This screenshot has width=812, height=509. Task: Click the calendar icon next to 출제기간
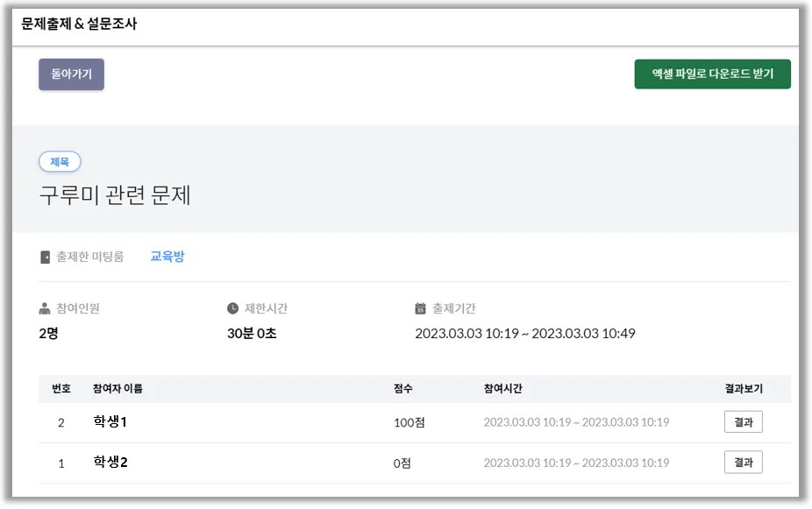pyautogui.click(x=420, y=308)
